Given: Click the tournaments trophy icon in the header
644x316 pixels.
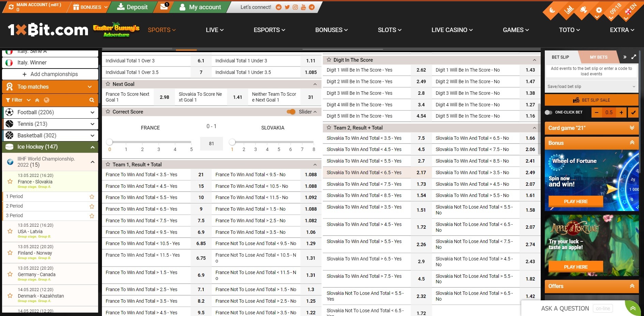Looking at the screenshot, I should (584, 10).
